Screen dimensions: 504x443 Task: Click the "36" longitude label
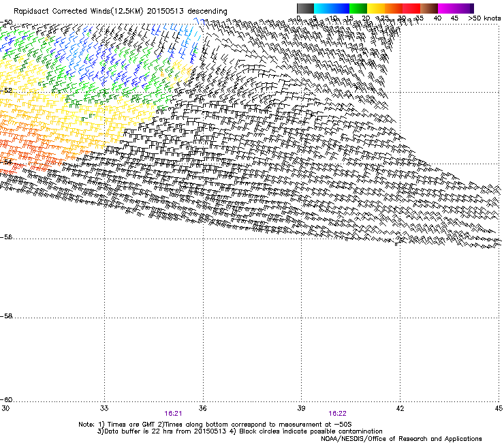point(202,408)
